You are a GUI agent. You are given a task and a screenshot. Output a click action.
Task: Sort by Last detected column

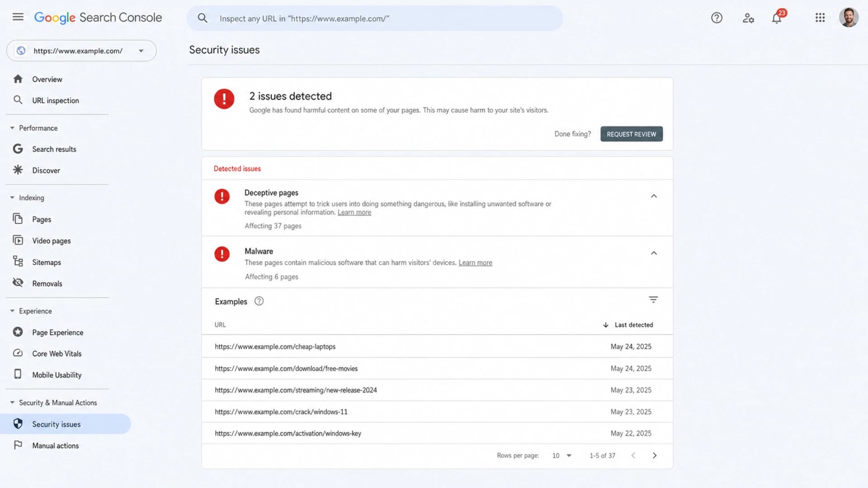point(628,325)
